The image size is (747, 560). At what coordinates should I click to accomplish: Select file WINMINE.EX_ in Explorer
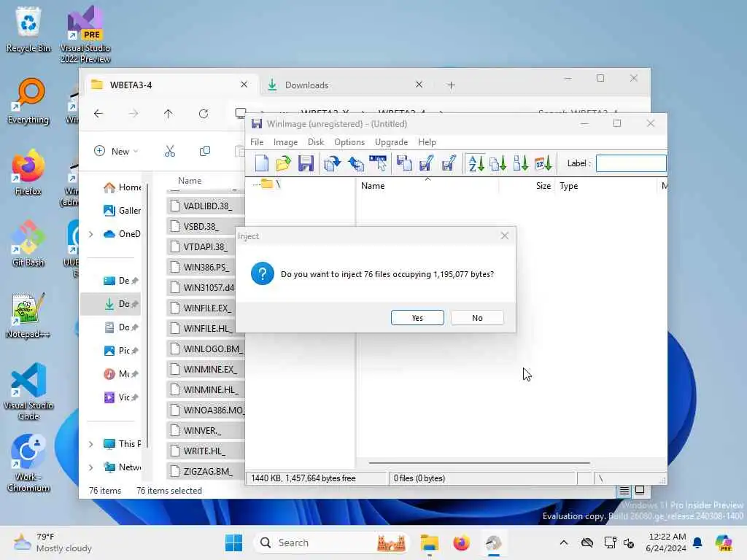(x=206, y=369)
